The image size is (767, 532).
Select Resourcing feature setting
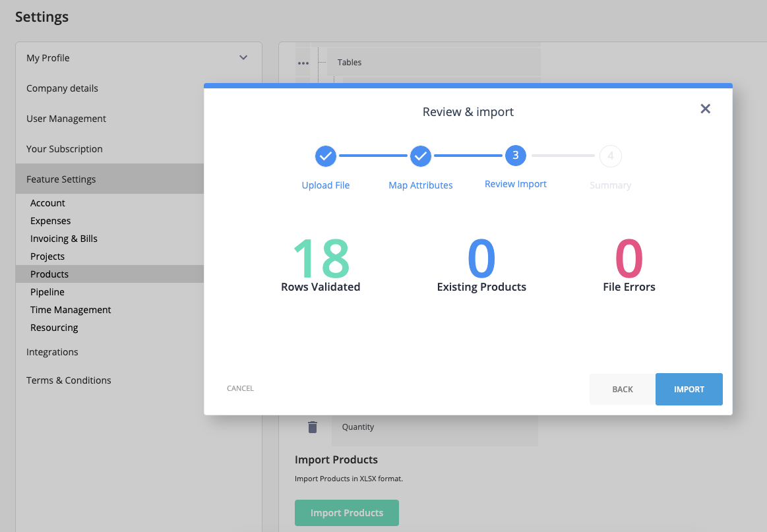(54, 328)
